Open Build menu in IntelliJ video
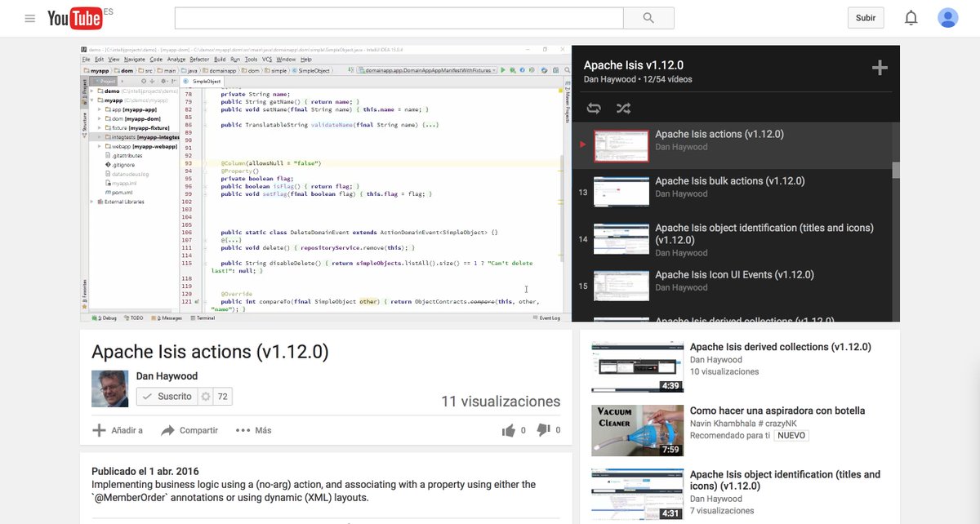 [220, 60]
